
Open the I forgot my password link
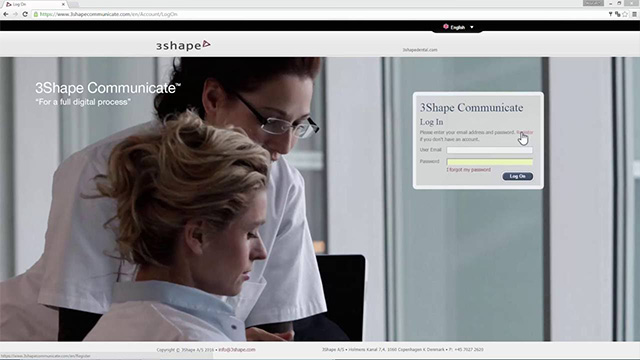click(469, 170)
